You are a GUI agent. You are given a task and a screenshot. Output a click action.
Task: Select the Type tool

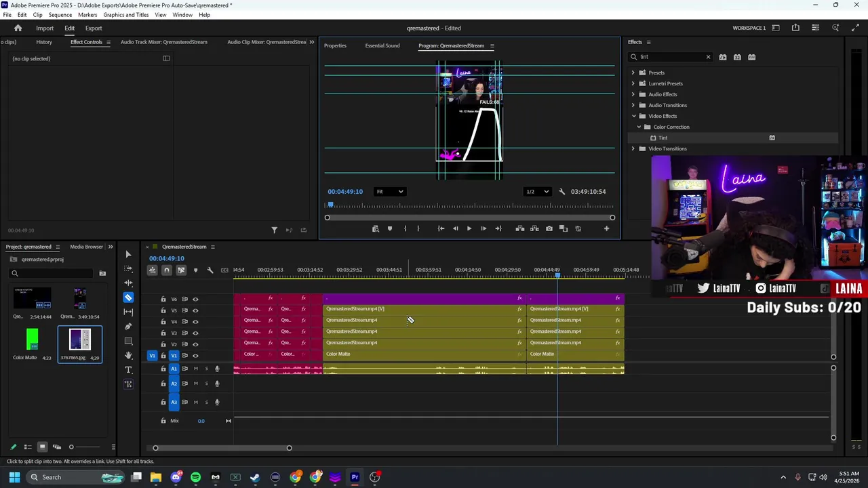pos(128,369)
